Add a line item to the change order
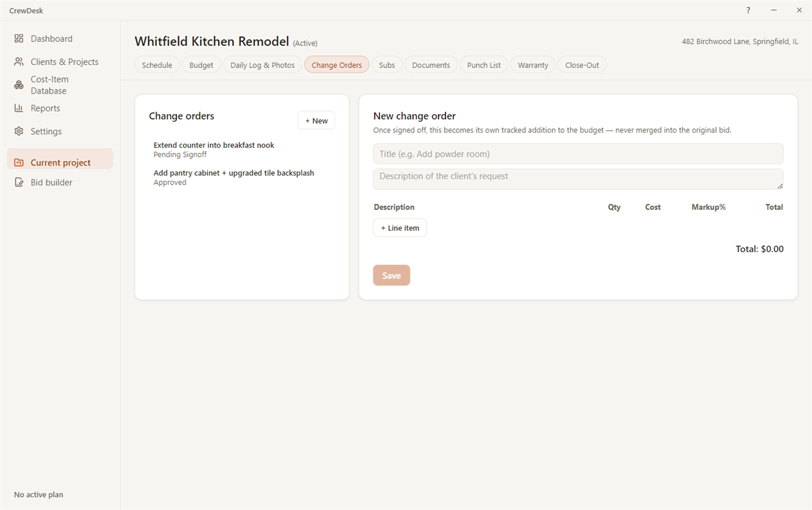This screenshot has width=812, height=510. tap(400, 228)
